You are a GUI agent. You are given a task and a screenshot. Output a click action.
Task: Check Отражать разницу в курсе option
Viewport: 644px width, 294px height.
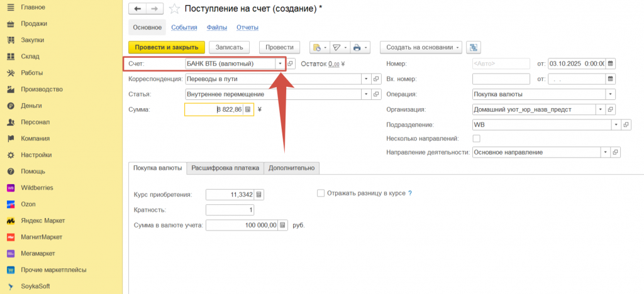click(321, 193)
